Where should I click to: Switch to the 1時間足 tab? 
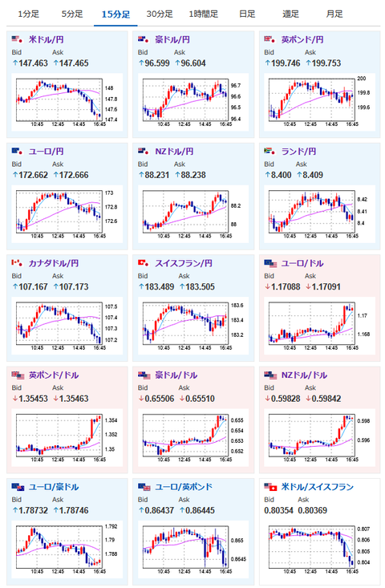[203, 14]
